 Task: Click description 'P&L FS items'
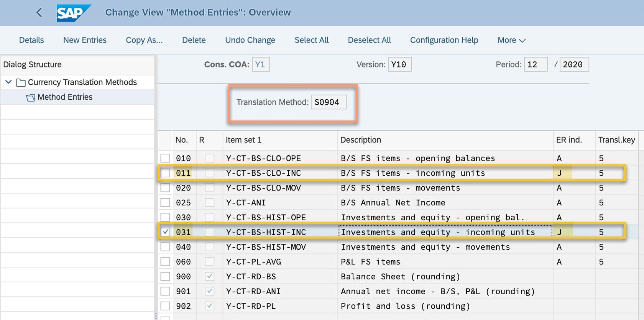(370, 262)
